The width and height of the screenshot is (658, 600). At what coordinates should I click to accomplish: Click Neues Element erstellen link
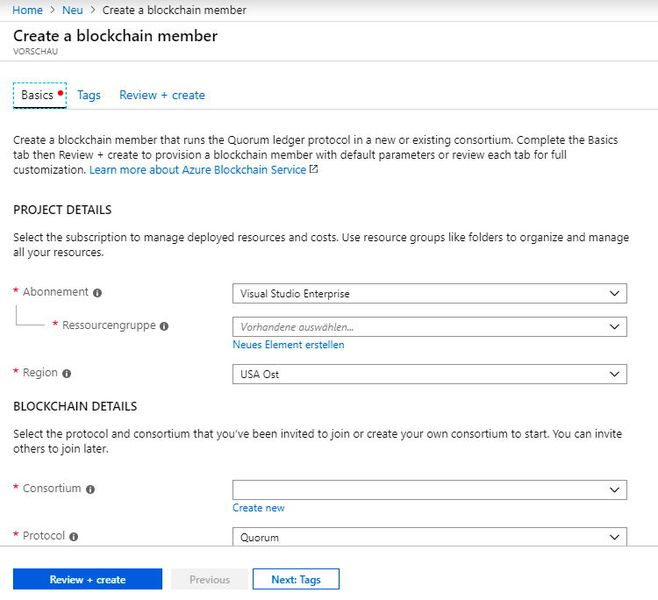tap(289, 345)
